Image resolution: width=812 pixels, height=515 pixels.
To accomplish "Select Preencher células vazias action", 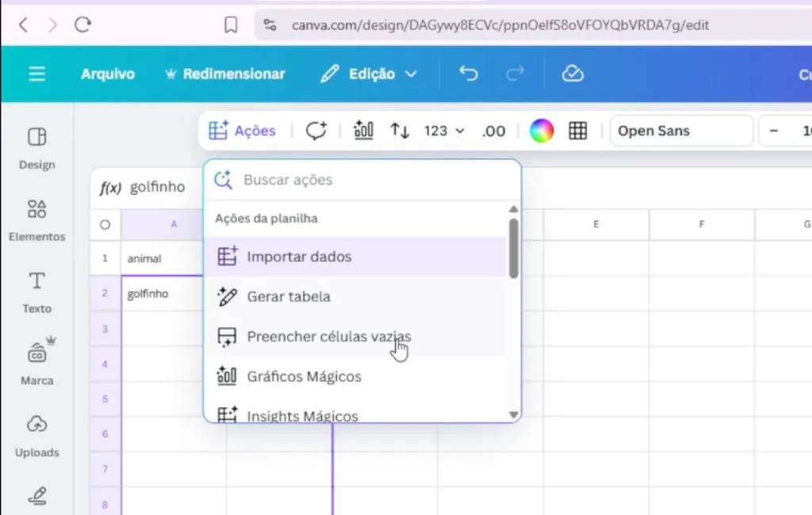I will point(328,337).
